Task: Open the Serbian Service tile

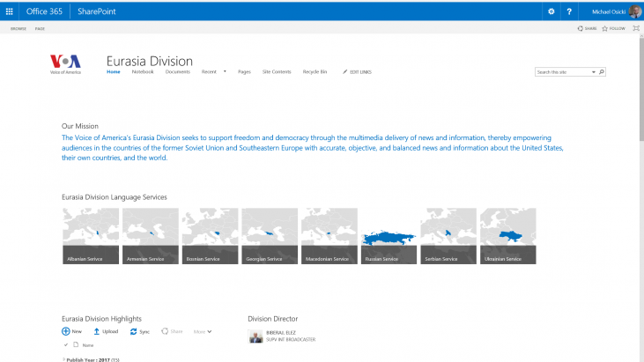Action: (448, 236)
